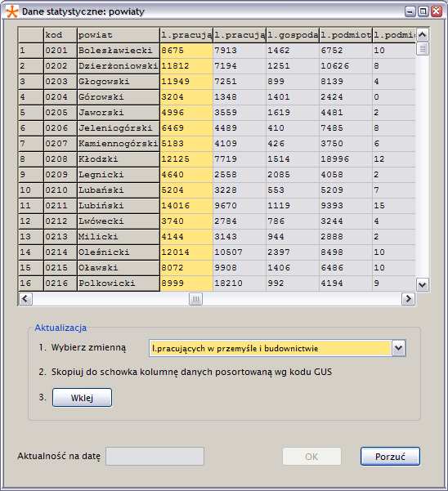
Task: Click value 410 in Jeleniogórski row
Action: point(293,128)
